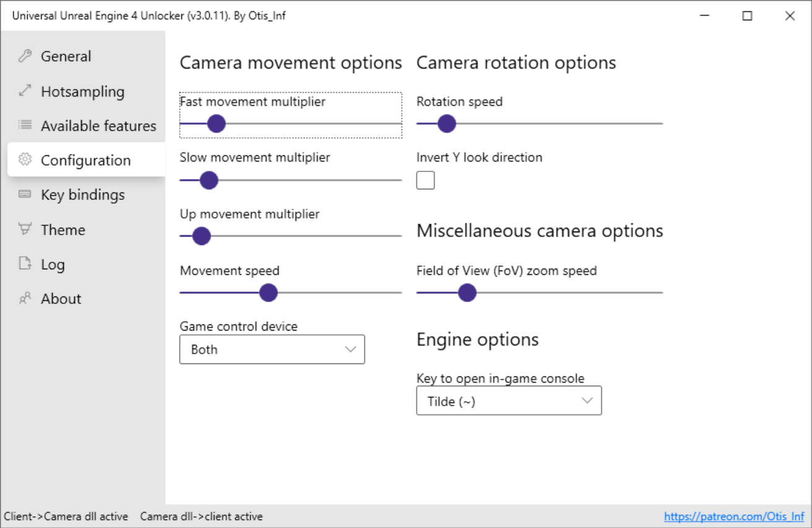Click the people icon next to About

[x=25, y=298]
